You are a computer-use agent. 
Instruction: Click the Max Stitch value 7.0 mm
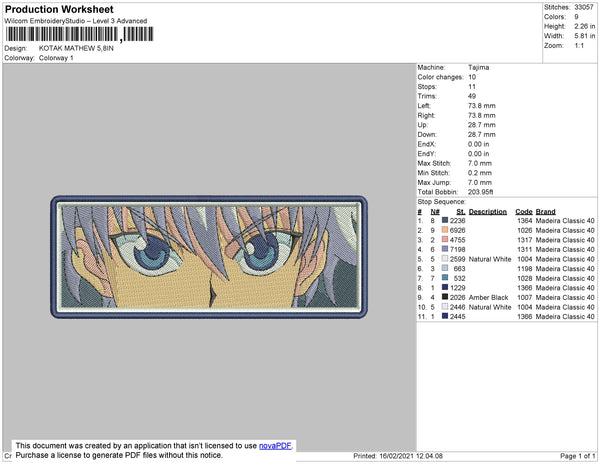480,163
